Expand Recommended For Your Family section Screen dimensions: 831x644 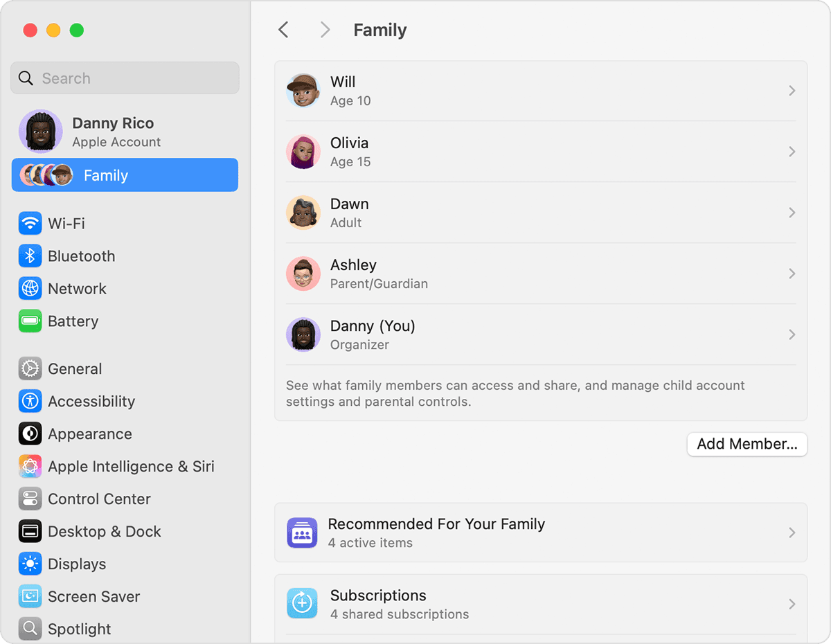tap(791, 533)
